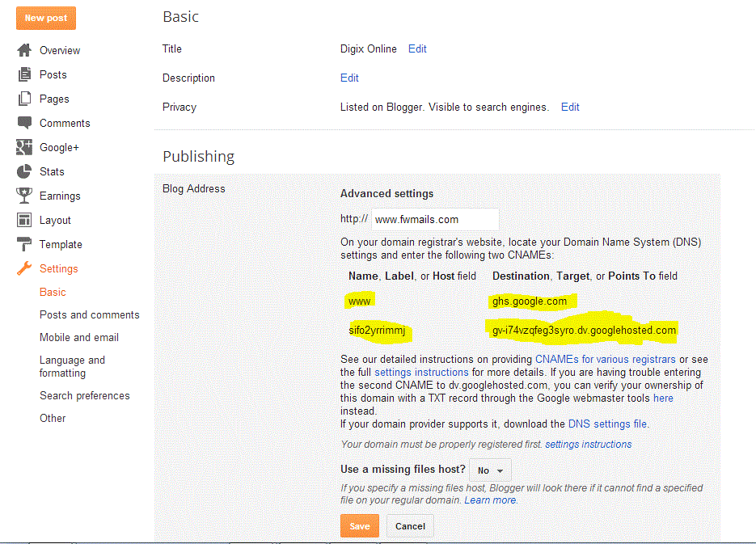Create a New post

[46, 19]
